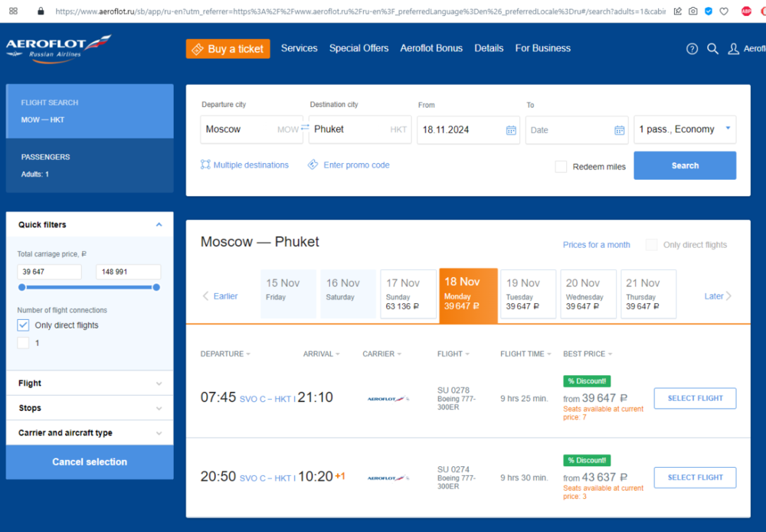Open the Services menu
This screenshot has width=766, height=532.
tap(299, 48)
